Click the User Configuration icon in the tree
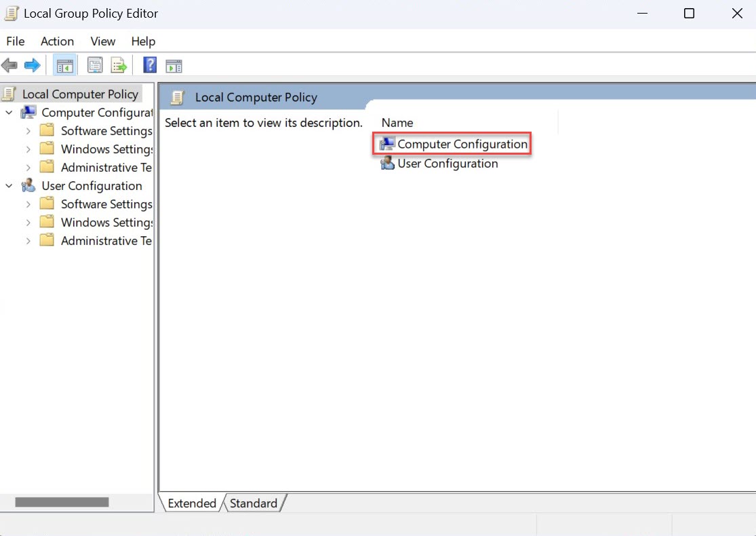Screen dimensions: 756x536 (28, 186)
